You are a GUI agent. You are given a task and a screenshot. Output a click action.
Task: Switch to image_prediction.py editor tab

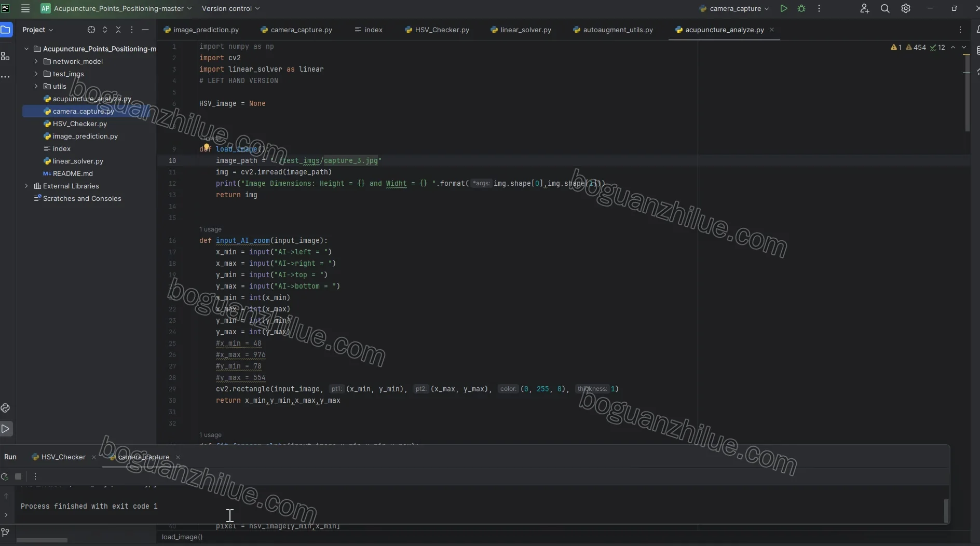[x=201, y=30]
